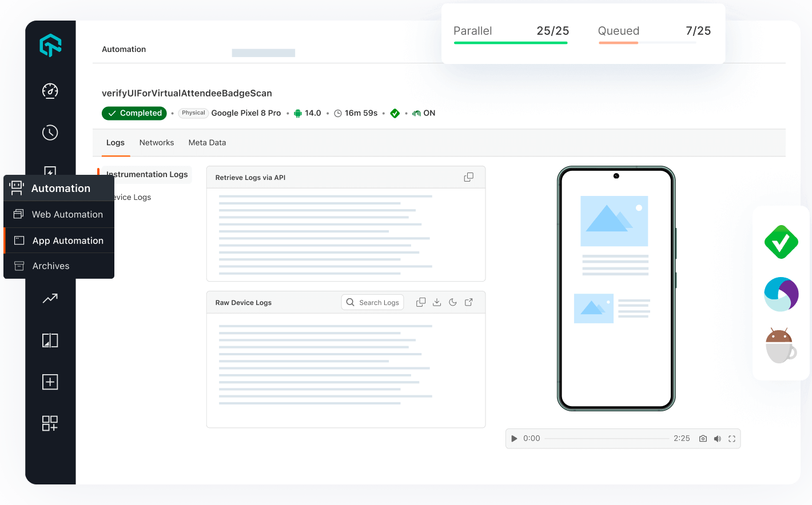The image size is (812, 505).
Task: Open the Meta Data tab
Action: click(x=207, y=142)
